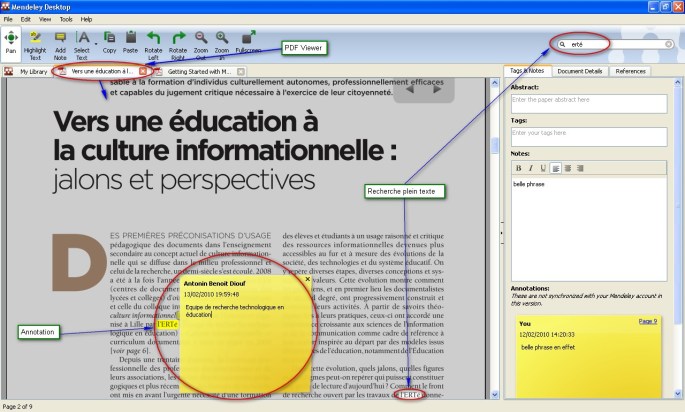This screenshot has width=685, height=412.
Task: Toggle italic in the Notes editor
Action: click(530, 168)
